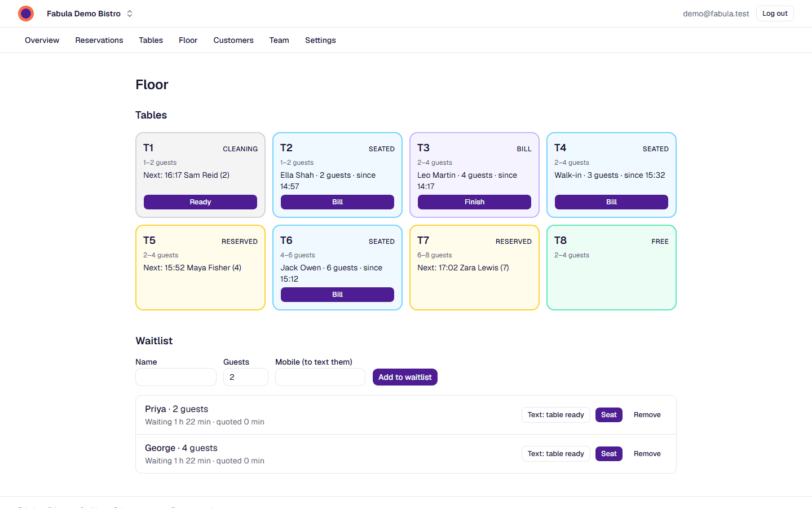Focus the Mobile number field
Viewport: 812px width, 508px height.
(320, 377)
